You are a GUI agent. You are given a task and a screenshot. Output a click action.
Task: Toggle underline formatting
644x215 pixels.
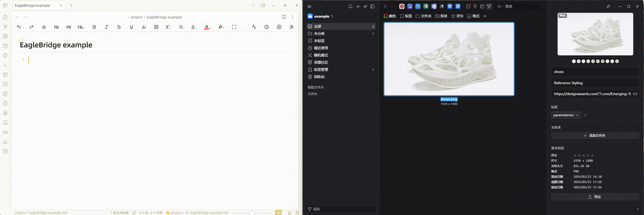point(131,27)
